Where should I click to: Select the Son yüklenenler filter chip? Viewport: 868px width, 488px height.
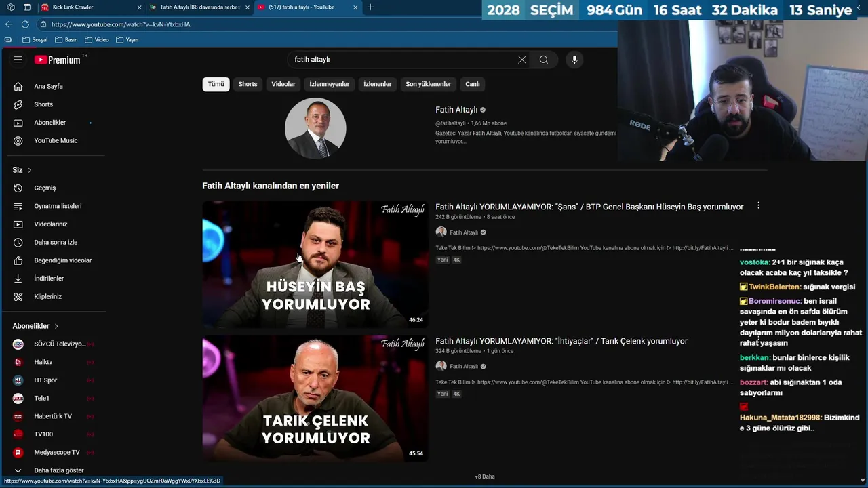pyautogui.click(x=429, y=84)
